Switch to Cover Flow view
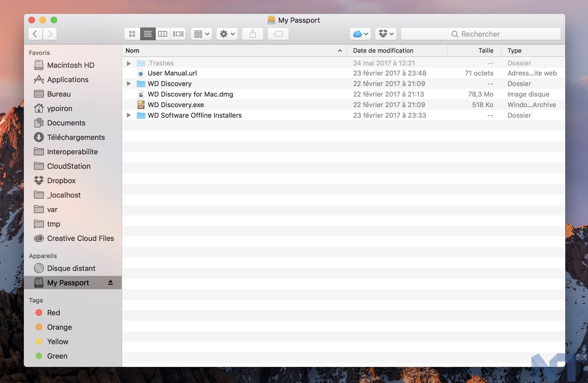The image size is (588, 383). click(178, 34)
